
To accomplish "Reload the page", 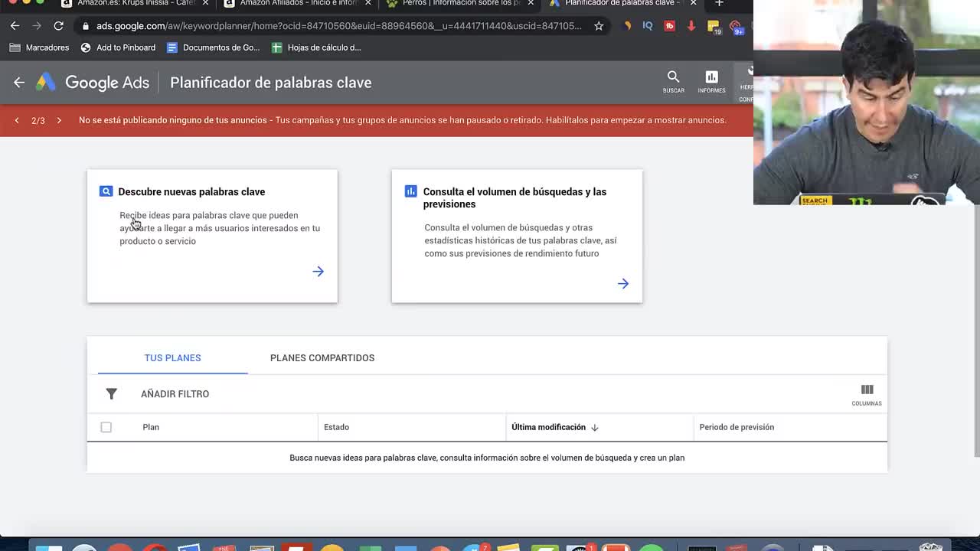I will (58, 26).
